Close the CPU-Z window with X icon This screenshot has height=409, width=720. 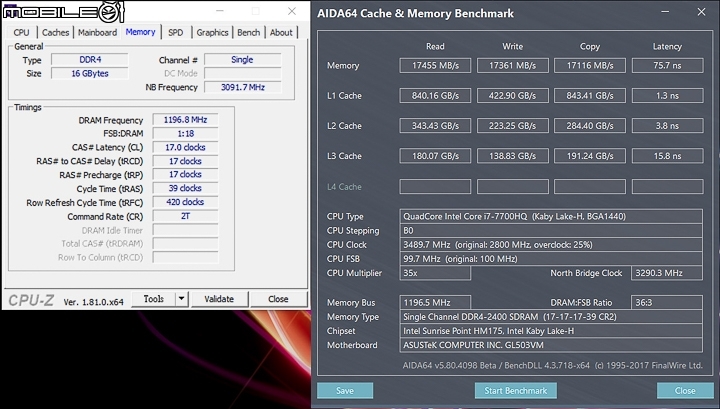coord(292,11)
